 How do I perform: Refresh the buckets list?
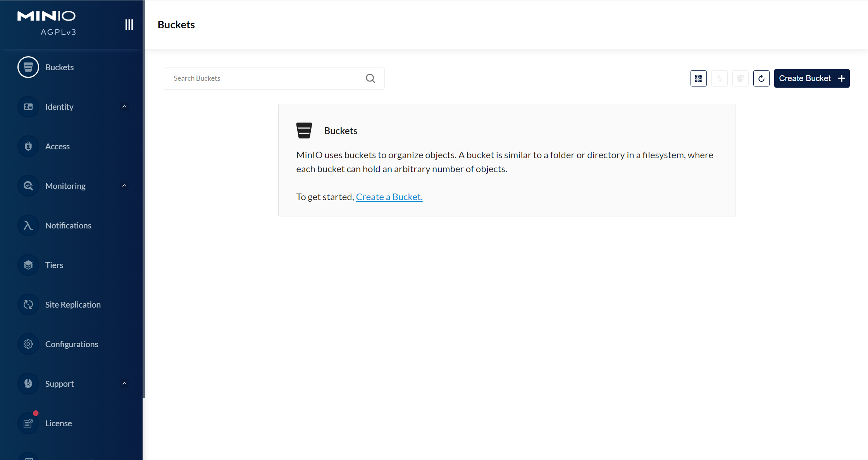761,78
